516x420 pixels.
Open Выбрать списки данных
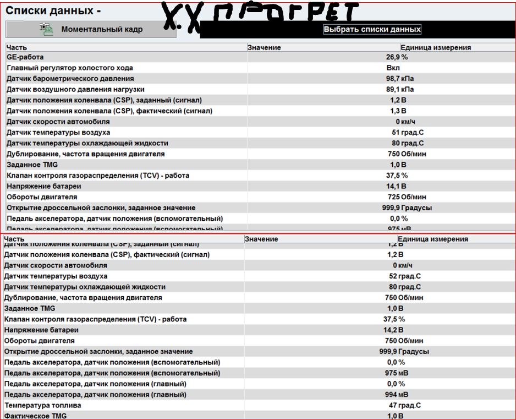pos(372,30)
